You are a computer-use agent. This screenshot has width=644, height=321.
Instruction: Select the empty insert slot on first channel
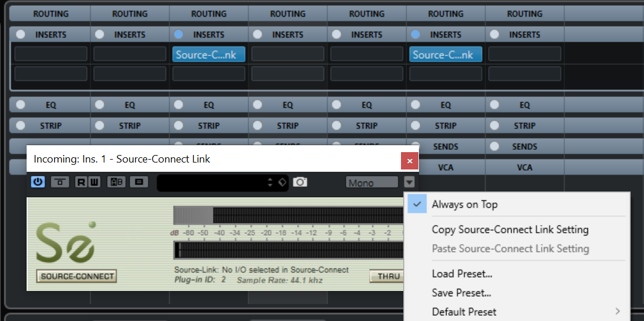[x=51, y=54]
